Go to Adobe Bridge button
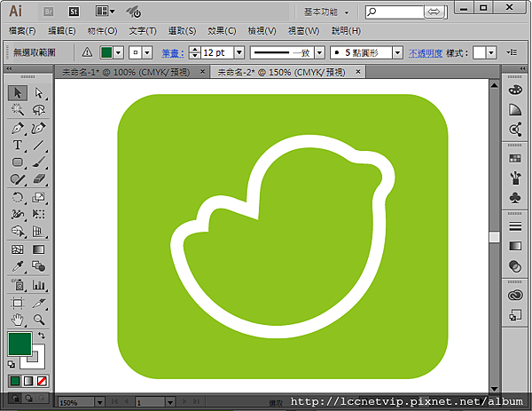Viewport: 532px width, 411px height. click(x=49, y=12)
